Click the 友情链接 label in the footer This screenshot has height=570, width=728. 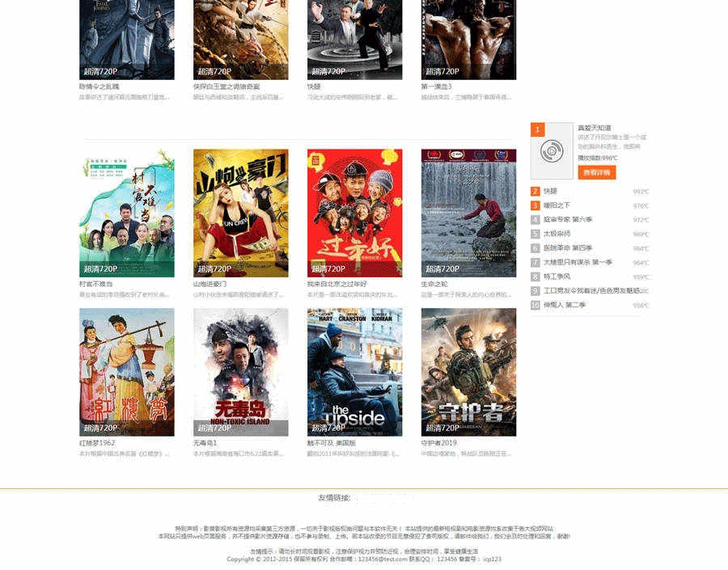(x=334, y=498)
